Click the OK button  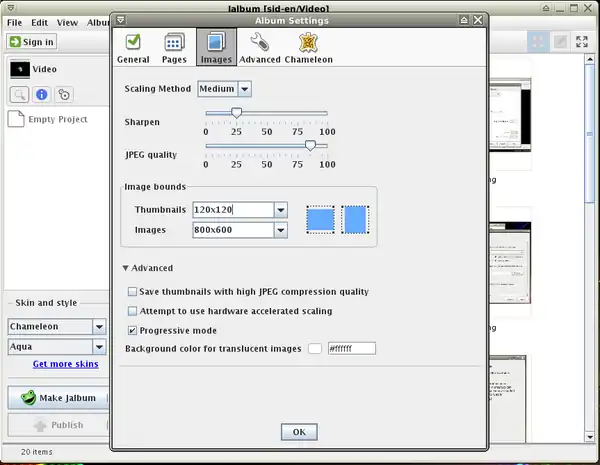coord(298,432)
